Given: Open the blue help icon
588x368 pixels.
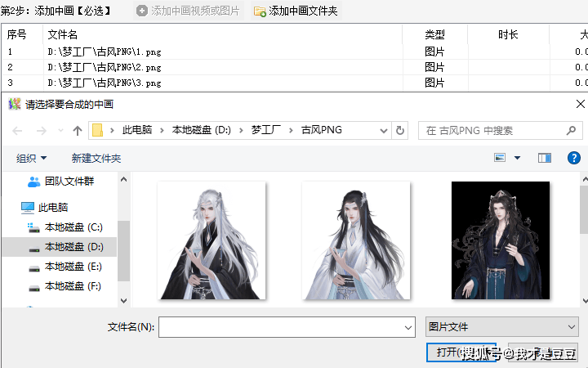Looking at the screenshot, I should coord(574,158).
